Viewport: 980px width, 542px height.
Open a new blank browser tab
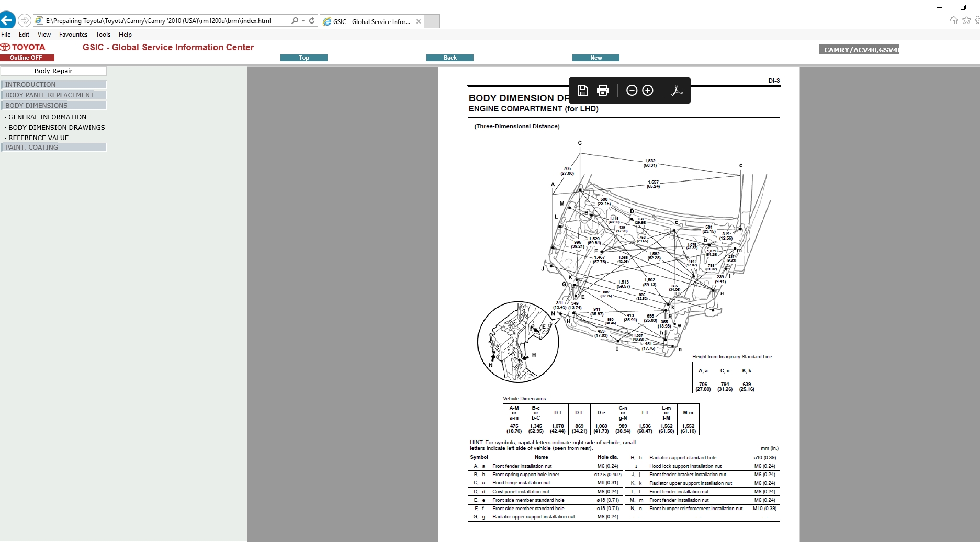[x=432, y=21]
